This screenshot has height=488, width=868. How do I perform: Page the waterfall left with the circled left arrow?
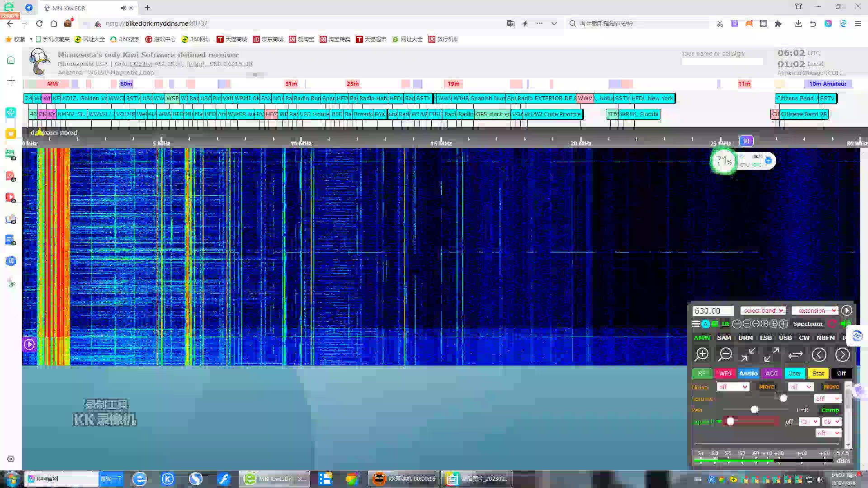pyautogui.click(x=819, y=355)
